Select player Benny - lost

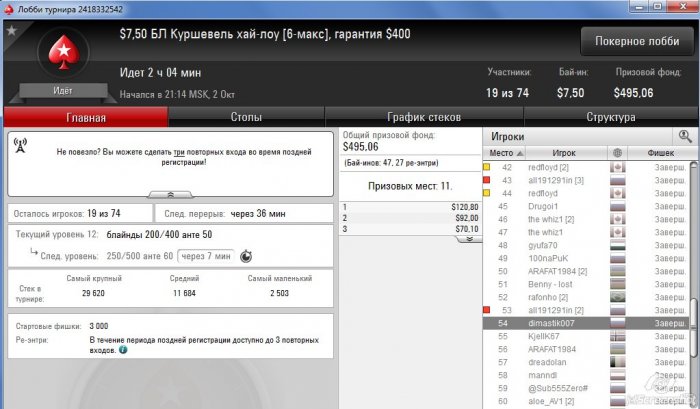pos(586,284)
